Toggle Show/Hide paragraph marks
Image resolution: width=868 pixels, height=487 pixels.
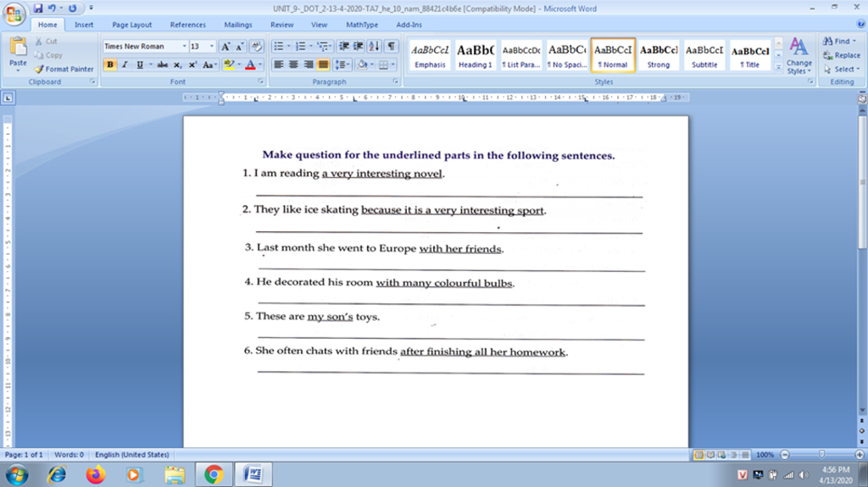point(392,47)
